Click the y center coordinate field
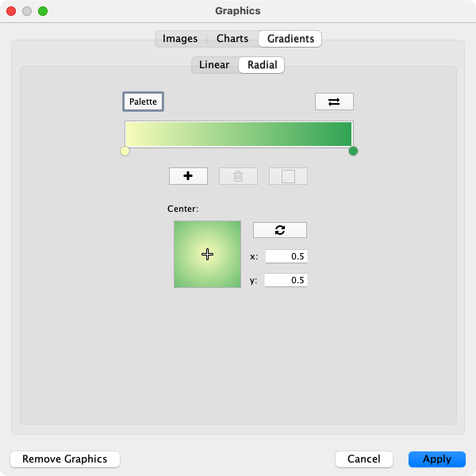The height and width of the screenshot is (476, 476). click(286, 280)
